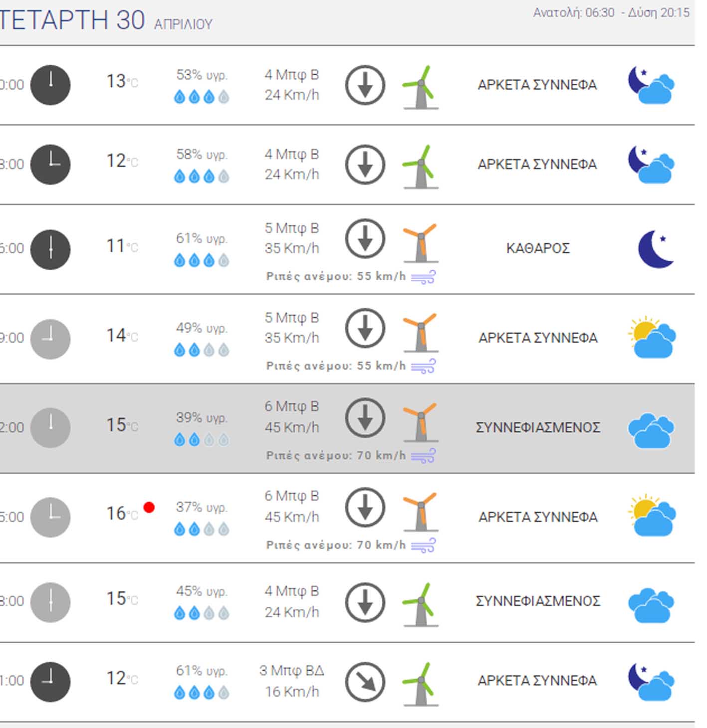The height and width of the screenshot is (728, 707).
Task: Click the dark clock icon in the 13°C row
Action: tap(50, 85)
